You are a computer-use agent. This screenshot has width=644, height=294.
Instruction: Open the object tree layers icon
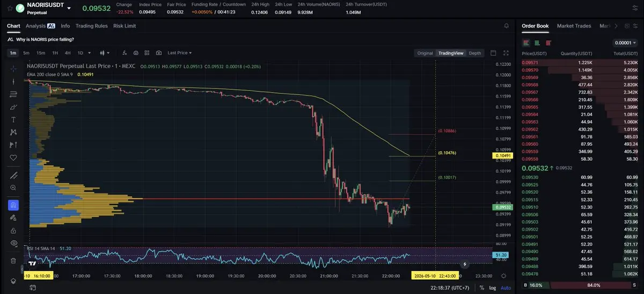(14, 281)
